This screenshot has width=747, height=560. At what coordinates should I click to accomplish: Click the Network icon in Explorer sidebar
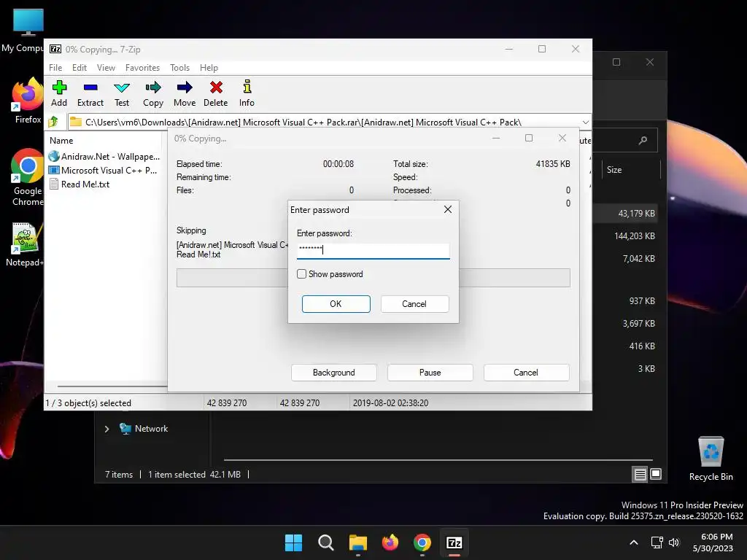point(125,429)
